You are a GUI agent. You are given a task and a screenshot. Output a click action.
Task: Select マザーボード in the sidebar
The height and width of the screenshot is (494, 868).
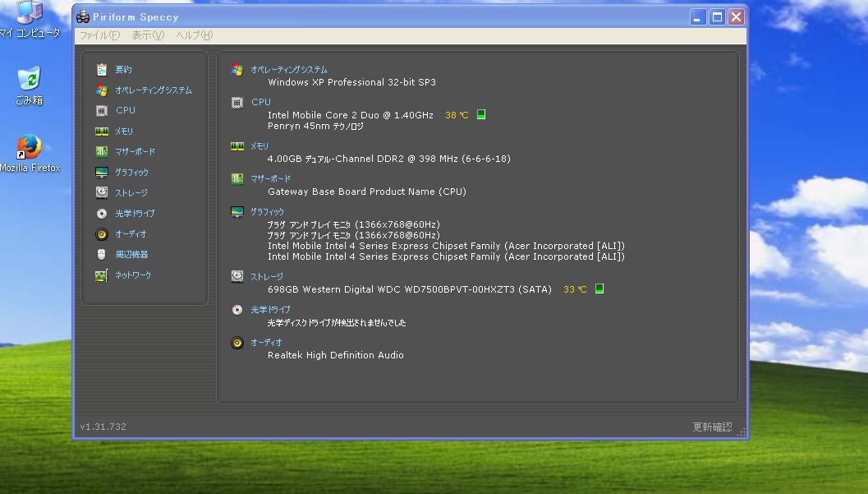(135, 152)
